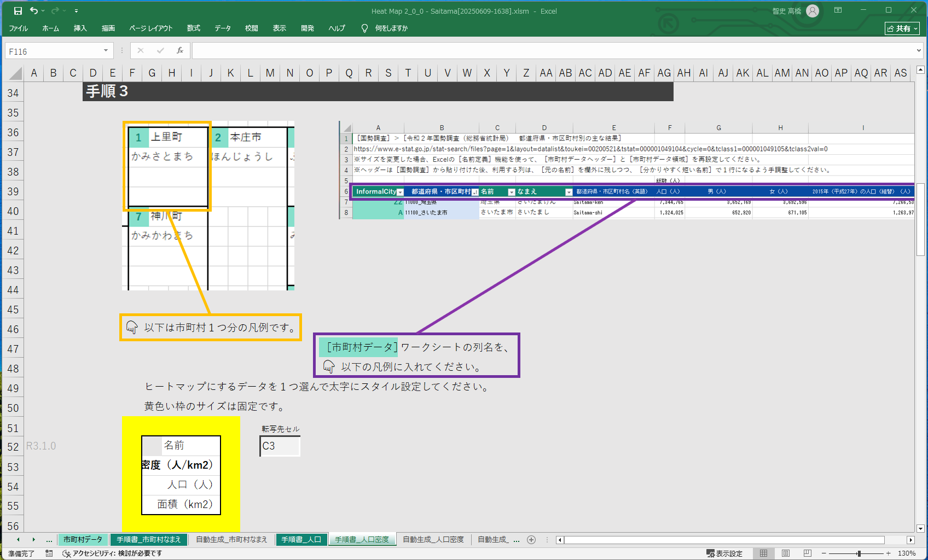
Task: Switch to the ホーム ribbon tab
Action: (x=50, y=28)
